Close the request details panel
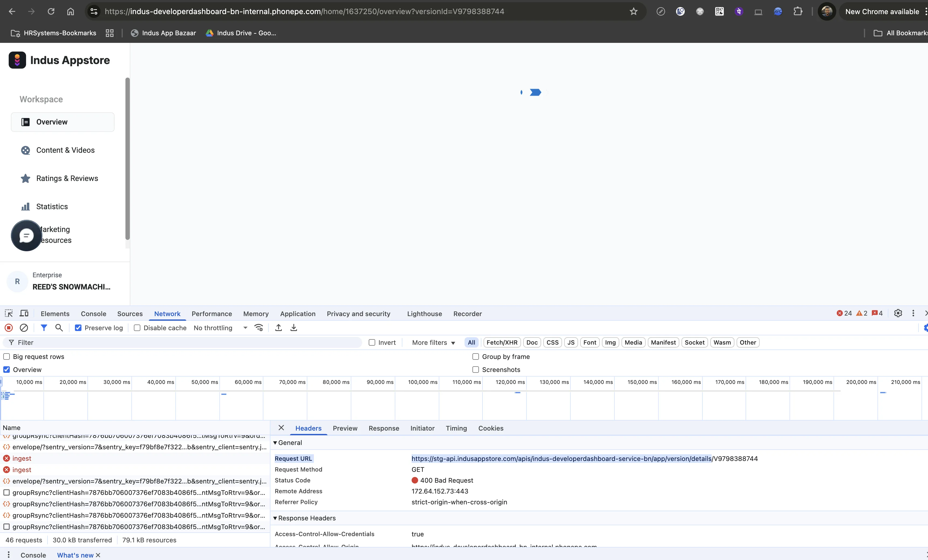The width and height of the screenshot is (928, 560). pyautogui.click(x=281, y=428)
